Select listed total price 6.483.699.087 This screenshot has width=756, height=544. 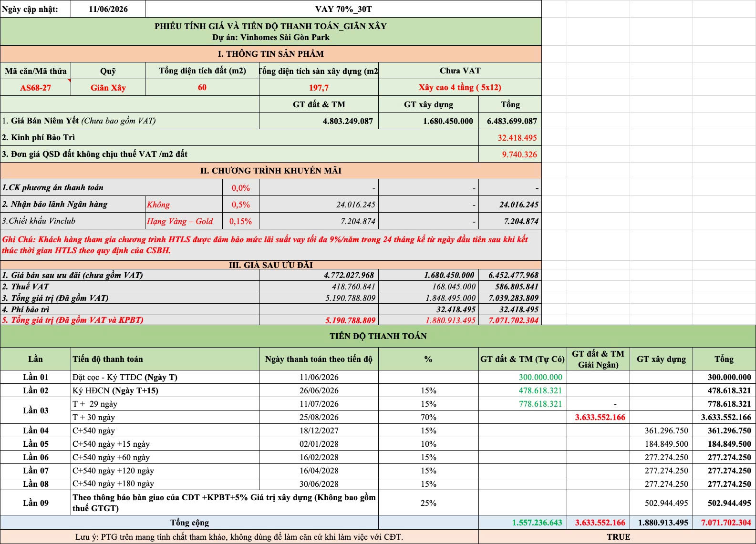pyautogui.click(x=510, y=121)
